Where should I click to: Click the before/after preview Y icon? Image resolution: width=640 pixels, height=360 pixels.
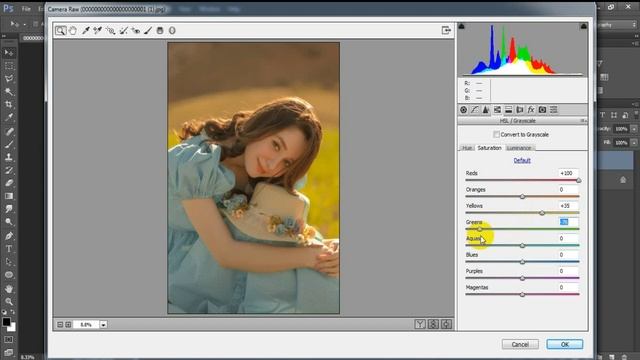[420, 324]
